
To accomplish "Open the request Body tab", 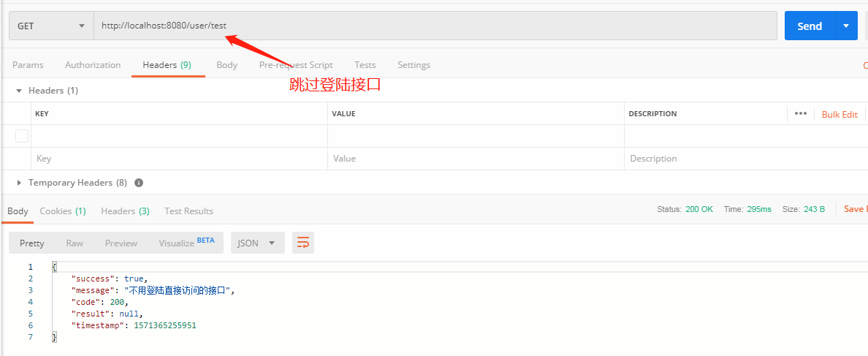I will coord(227,65).
